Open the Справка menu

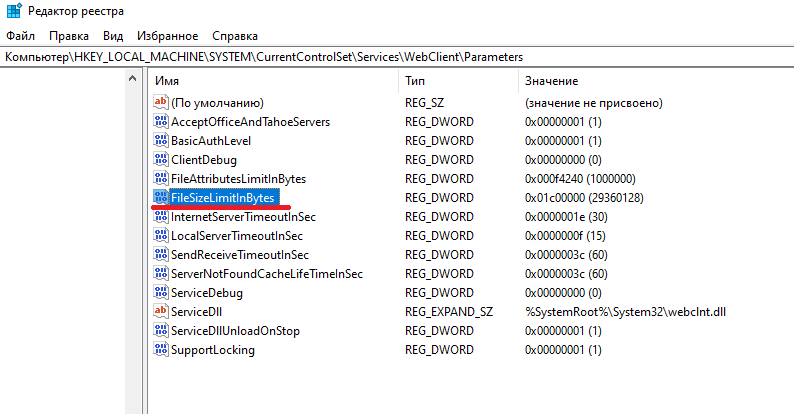coord(235,36)
